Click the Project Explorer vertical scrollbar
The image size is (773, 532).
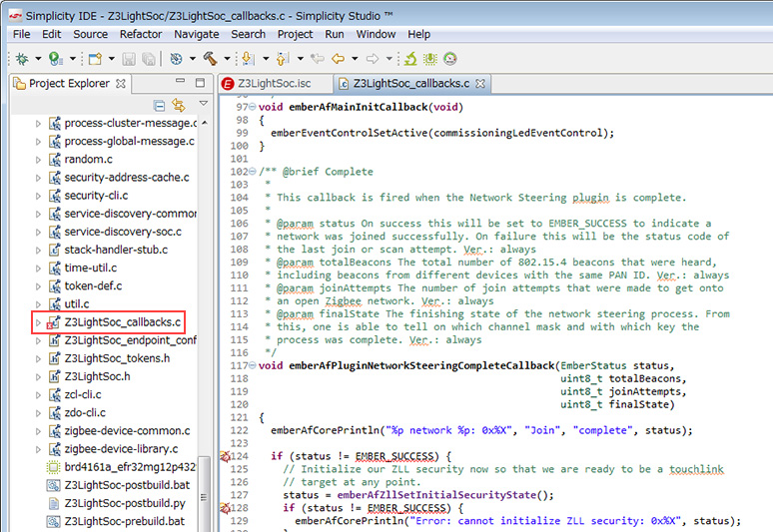[x=204, y=496]
